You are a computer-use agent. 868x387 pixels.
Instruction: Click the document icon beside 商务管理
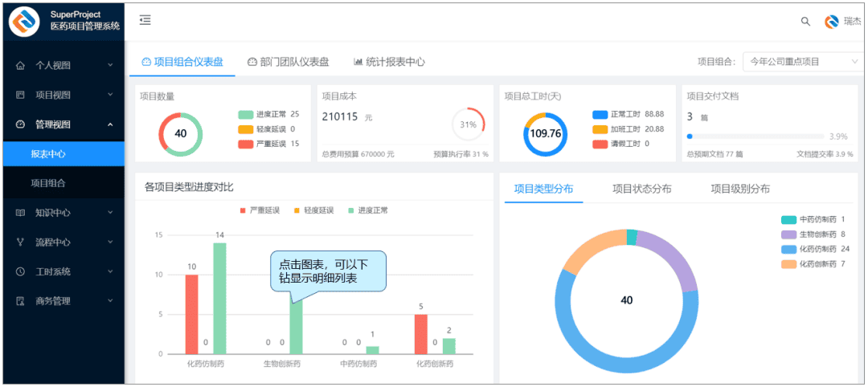pyautogui.click(x=20, y=301)
